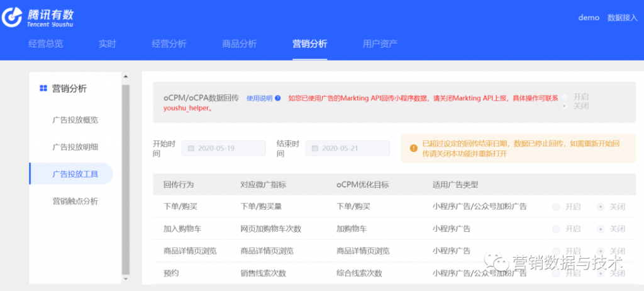Click the 数据接入 link in header

622,18
